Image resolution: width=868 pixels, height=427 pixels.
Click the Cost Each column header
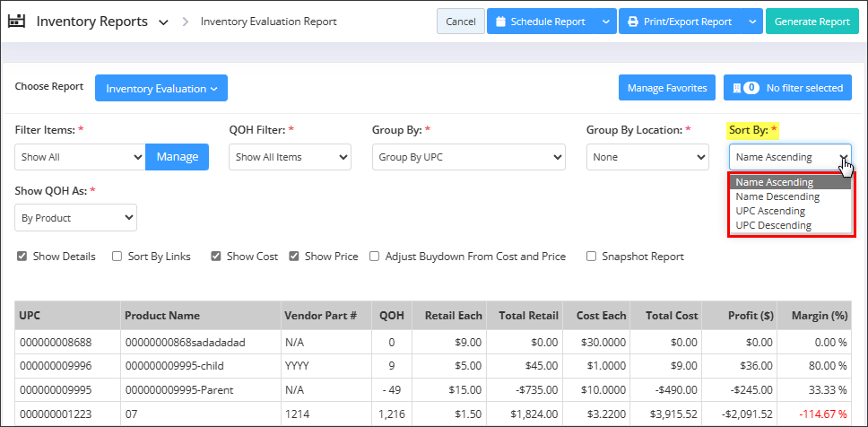pos(596,315)
